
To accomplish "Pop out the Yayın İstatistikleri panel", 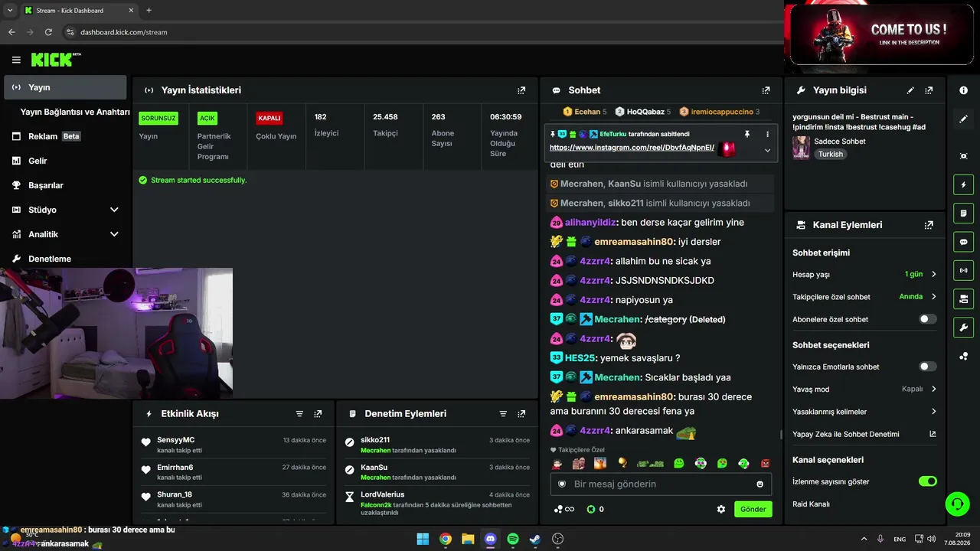I will pos(521,90).
